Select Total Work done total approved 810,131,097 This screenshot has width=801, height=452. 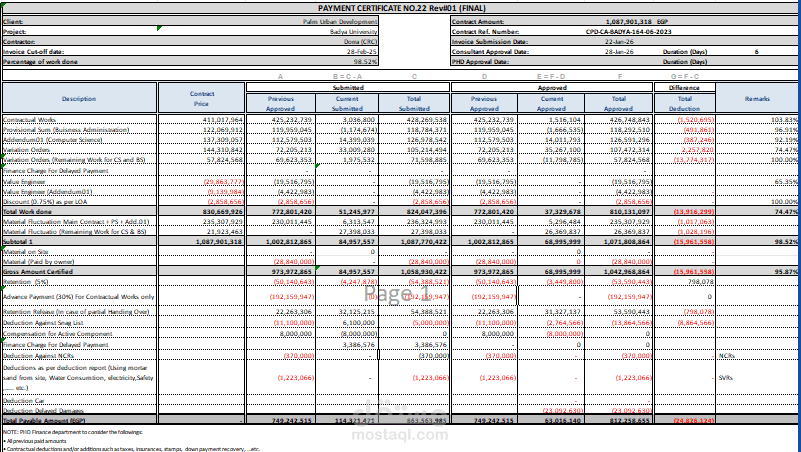630,211
